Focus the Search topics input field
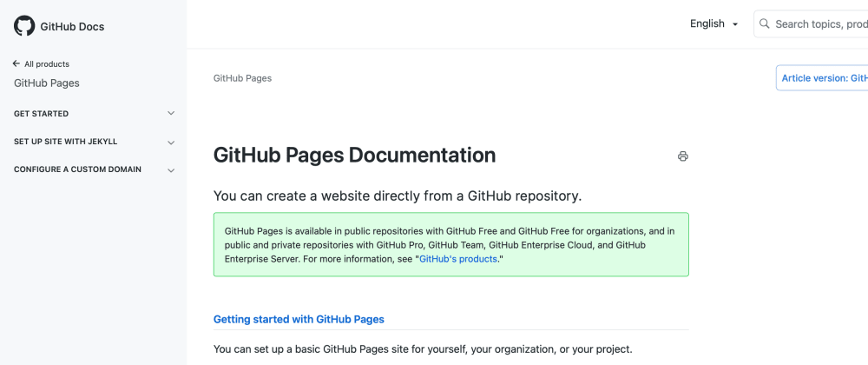Viewport: 868px width, 365px height. 811,23
